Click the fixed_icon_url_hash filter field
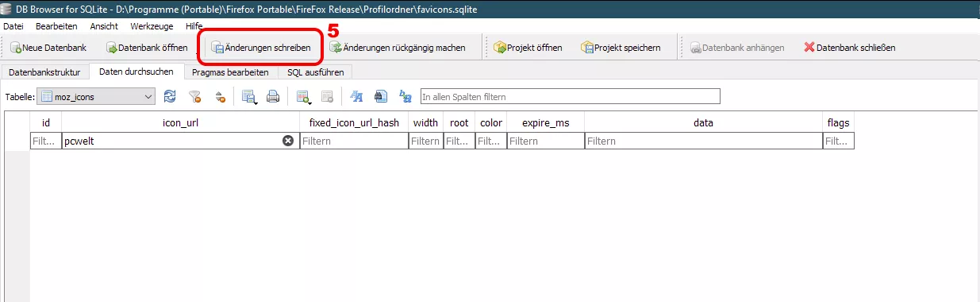Screen dimensions: 980x302 (x=354, y=141)
